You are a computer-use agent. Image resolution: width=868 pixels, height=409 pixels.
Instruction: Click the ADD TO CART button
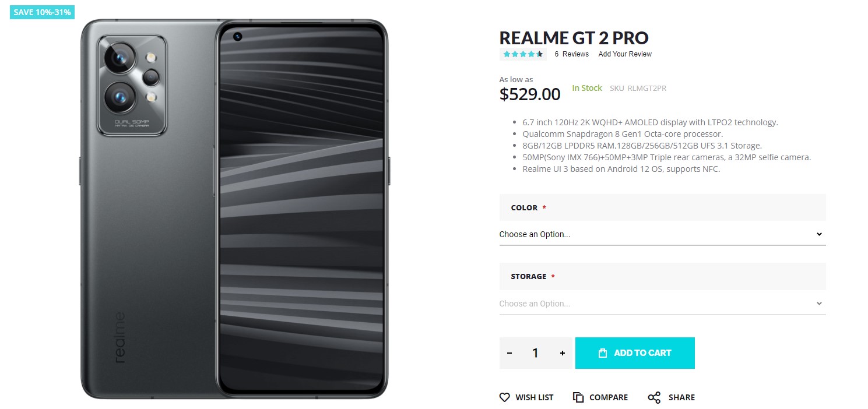coord(635,352)
